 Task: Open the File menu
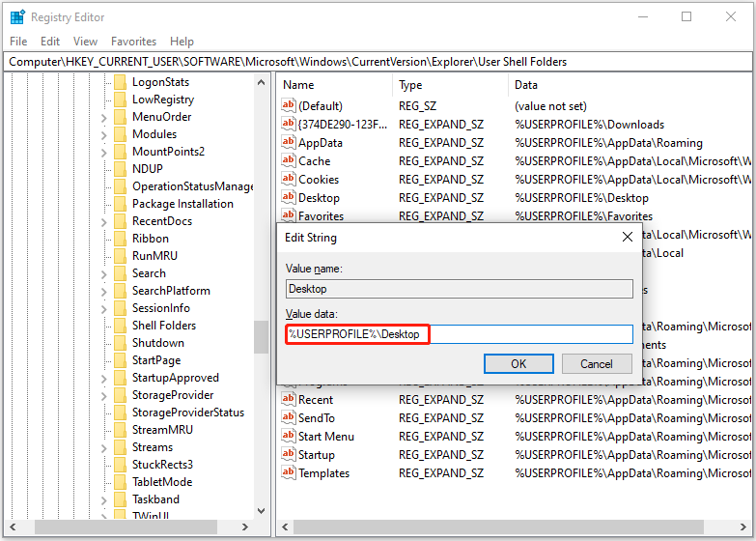pyautogui.click(x=18, y=42)
